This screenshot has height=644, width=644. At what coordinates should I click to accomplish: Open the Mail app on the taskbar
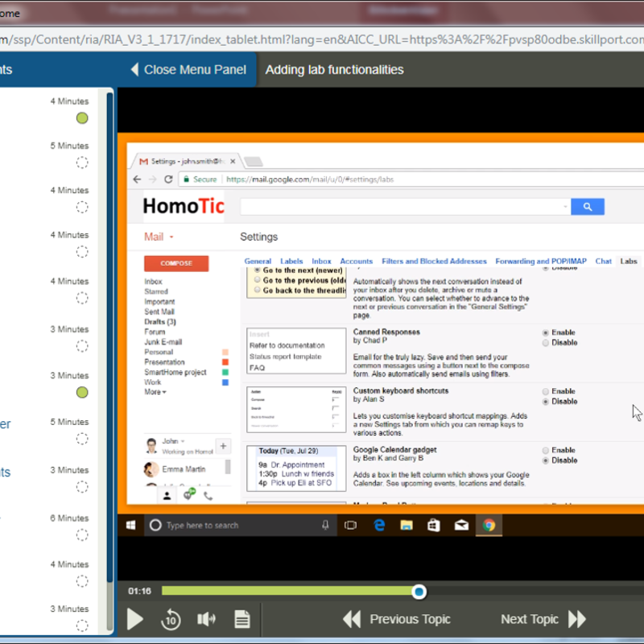tap(461, 525)
